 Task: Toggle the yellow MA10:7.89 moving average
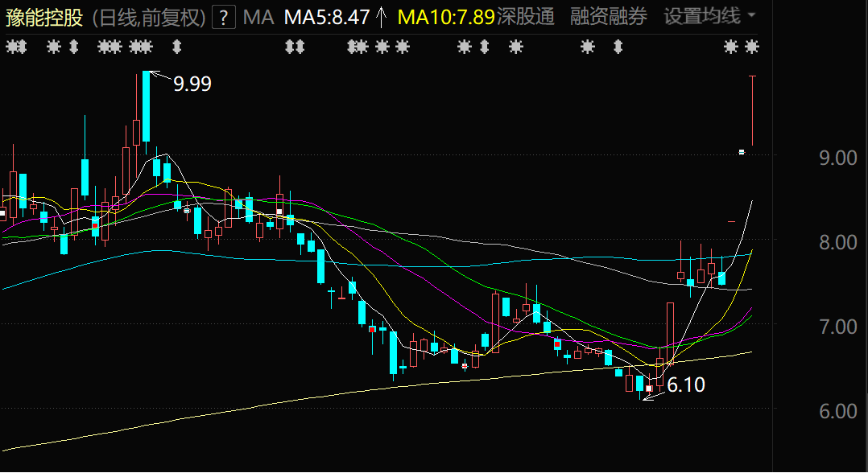446,16
